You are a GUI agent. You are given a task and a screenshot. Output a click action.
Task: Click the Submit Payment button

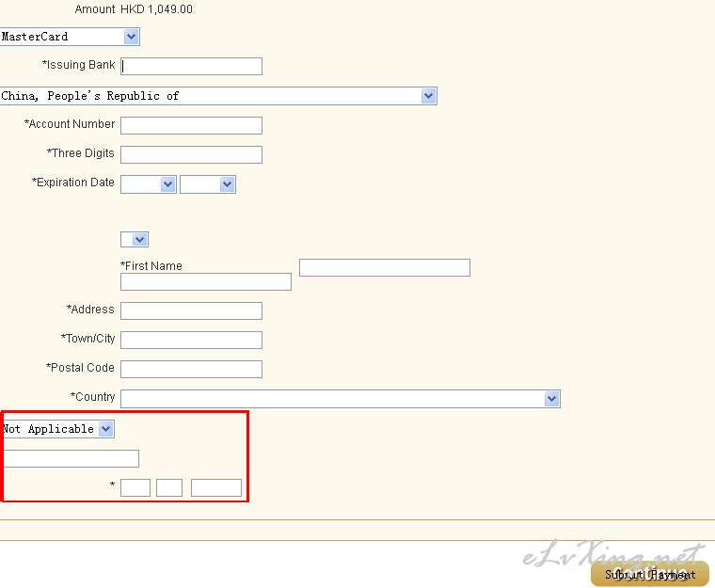(650, 574)
